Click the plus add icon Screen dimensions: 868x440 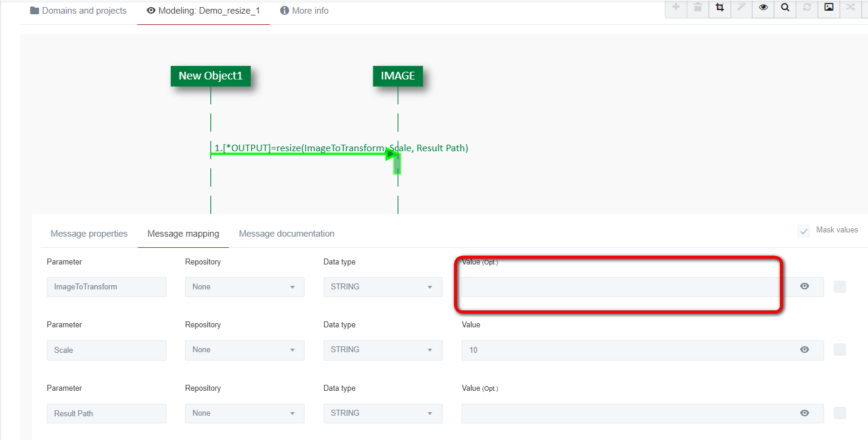tap(676, 8)
